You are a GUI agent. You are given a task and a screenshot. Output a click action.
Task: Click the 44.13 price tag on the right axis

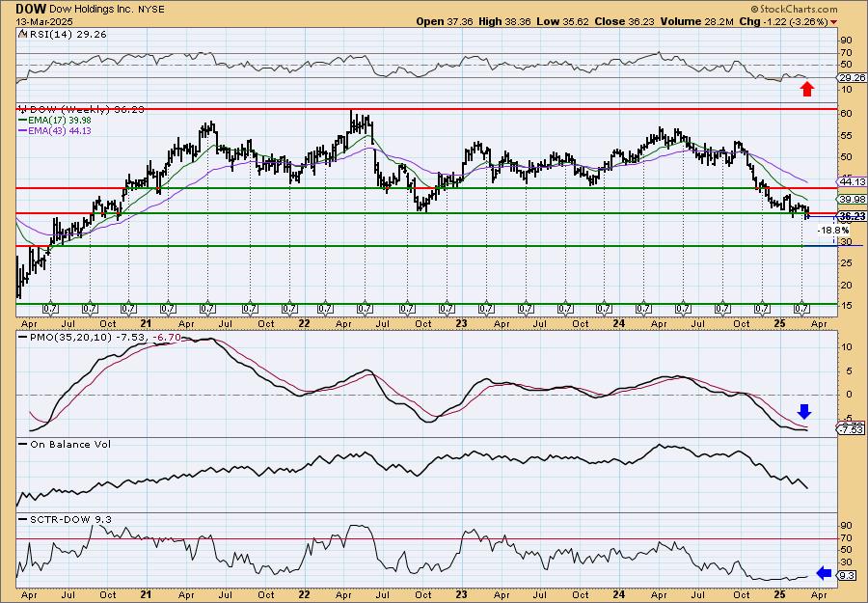(x=853, y=181)
